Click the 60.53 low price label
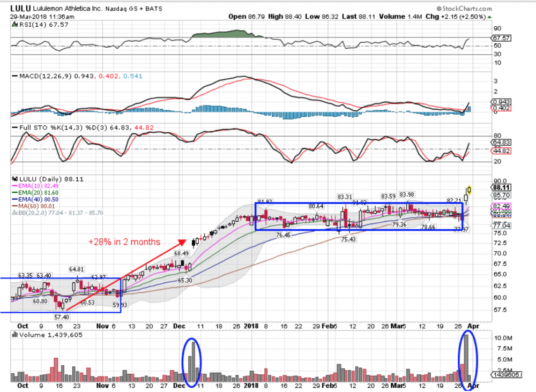The image size is (536, 392). [87, 303]
